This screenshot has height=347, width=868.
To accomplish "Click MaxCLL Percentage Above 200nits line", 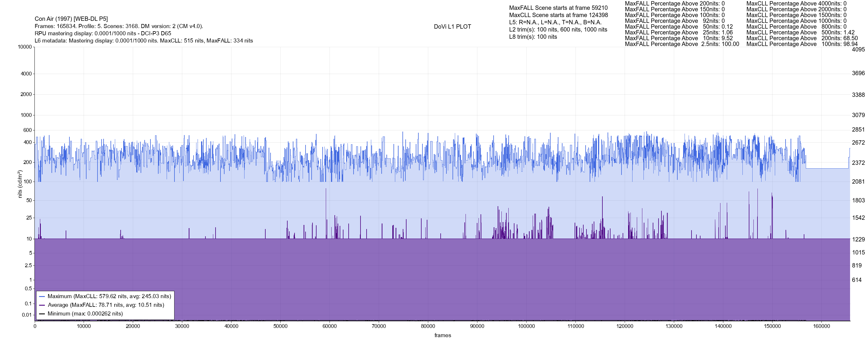I will point(802,38).
